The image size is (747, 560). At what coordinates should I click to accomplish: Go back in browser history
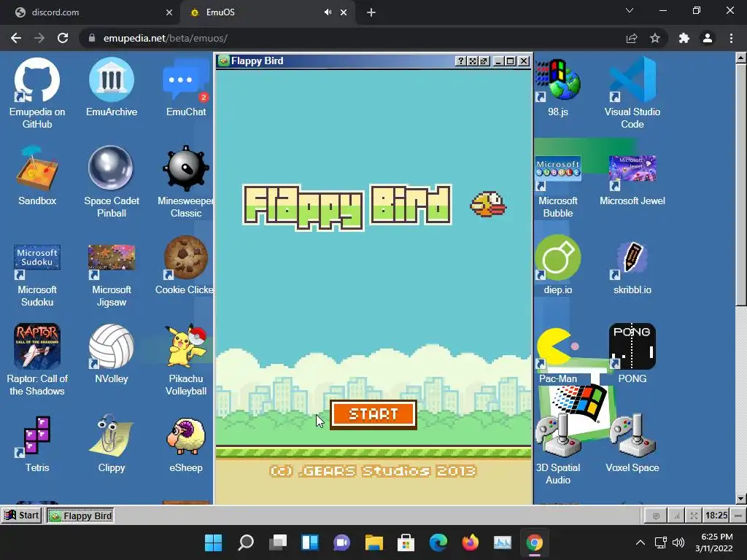coord(16,38)
